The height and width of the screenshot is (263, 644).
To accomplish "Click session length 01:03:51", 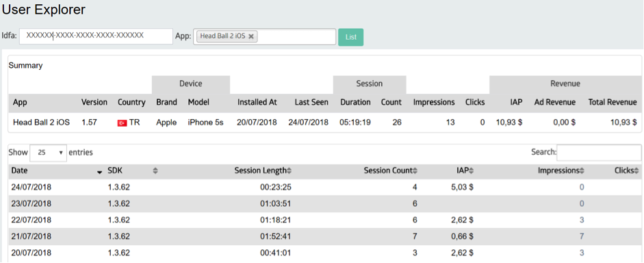I will point(276,204).
